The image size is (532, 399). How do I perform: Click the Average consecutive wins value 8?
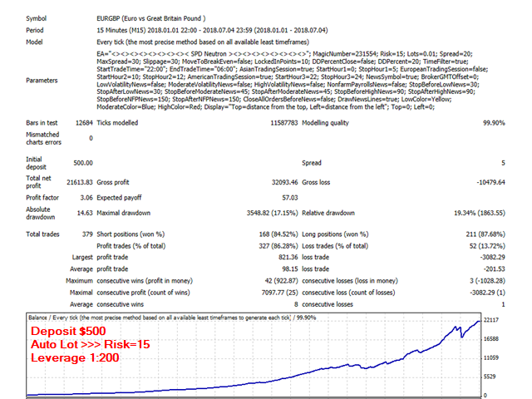coord(296,304)
